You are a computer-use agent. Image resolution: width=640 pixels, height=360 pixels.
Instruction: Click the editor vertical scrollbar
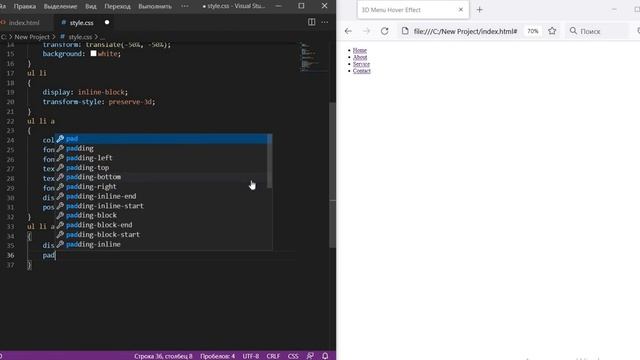click(332, 175)
